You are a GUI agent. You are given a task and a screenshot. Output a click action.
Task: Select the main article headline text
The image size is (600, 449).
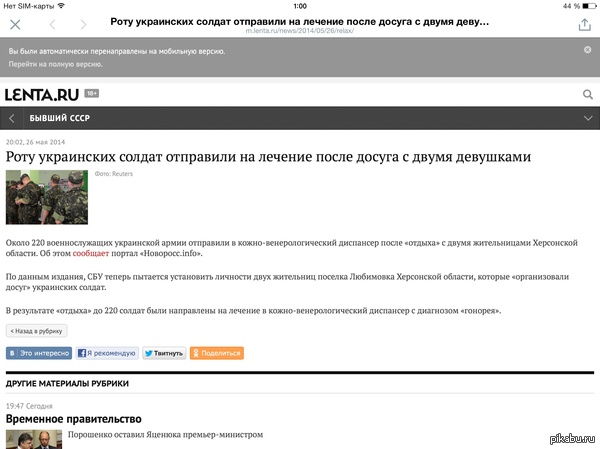(x=268, y=157)
